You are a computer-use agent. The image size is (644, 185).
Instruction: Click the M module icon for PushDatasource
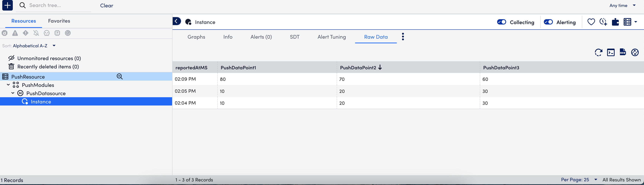[x=20, y=93]
